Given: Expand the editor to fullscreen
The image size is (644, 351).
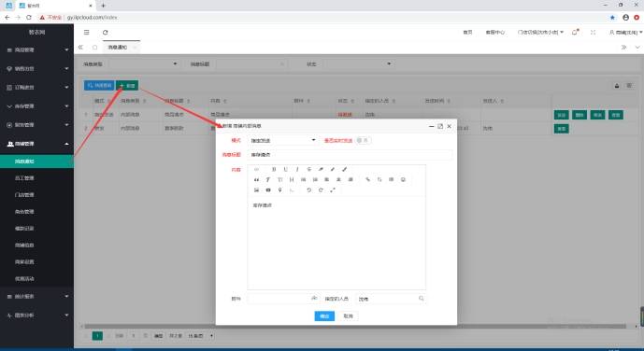Looking at the screenshot, I should click(333, 190).
